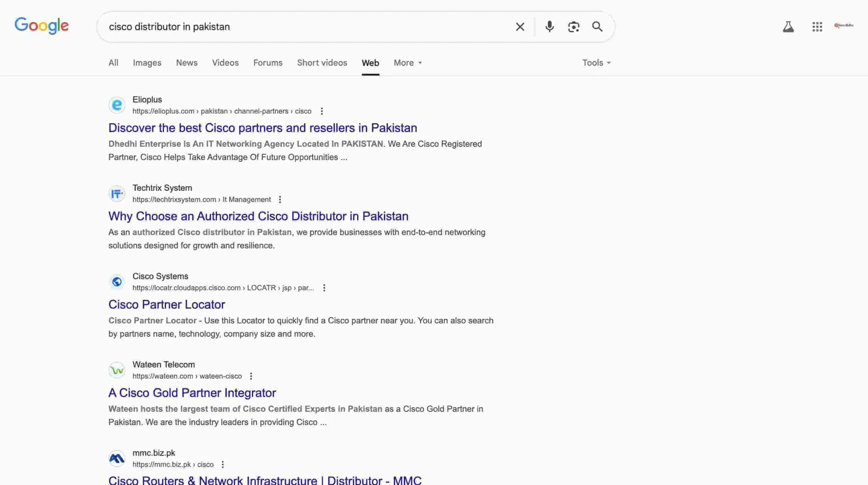Click the Google logo to go home
868x485 pixels.
point(41,25)
